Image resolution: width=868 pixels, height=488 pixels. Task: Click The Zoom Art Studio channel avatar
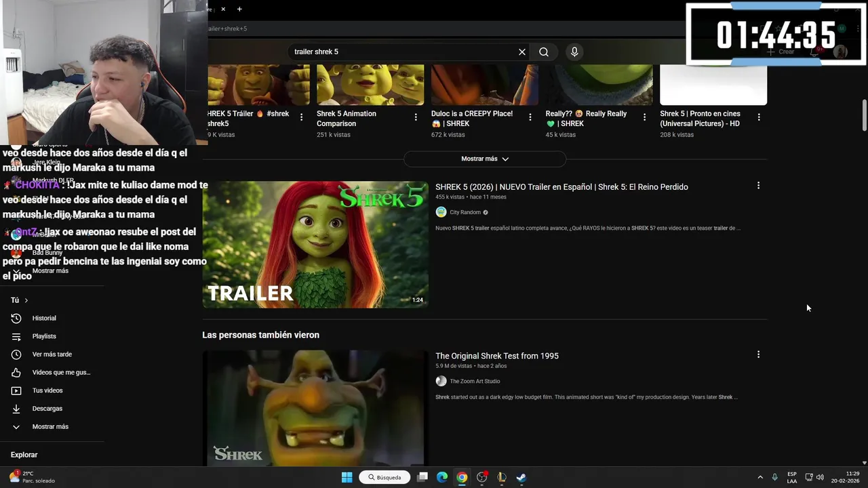(441, 381)
